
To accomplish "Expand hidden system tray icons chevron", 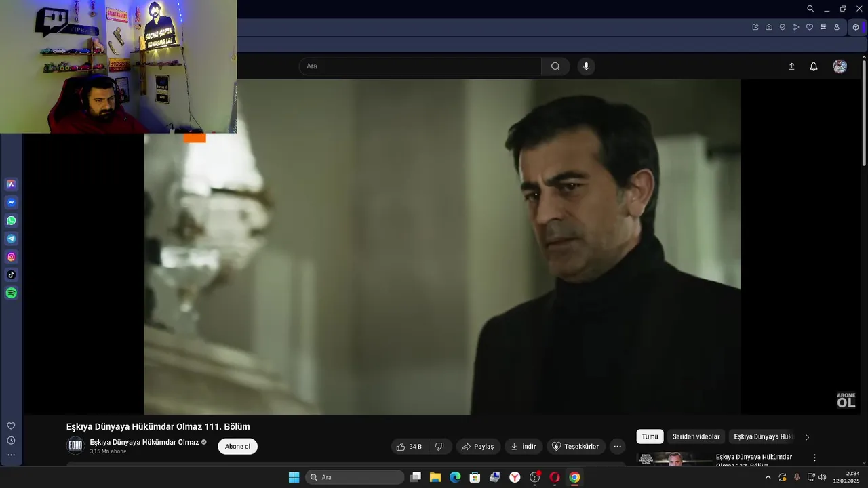I will [768, 477].
